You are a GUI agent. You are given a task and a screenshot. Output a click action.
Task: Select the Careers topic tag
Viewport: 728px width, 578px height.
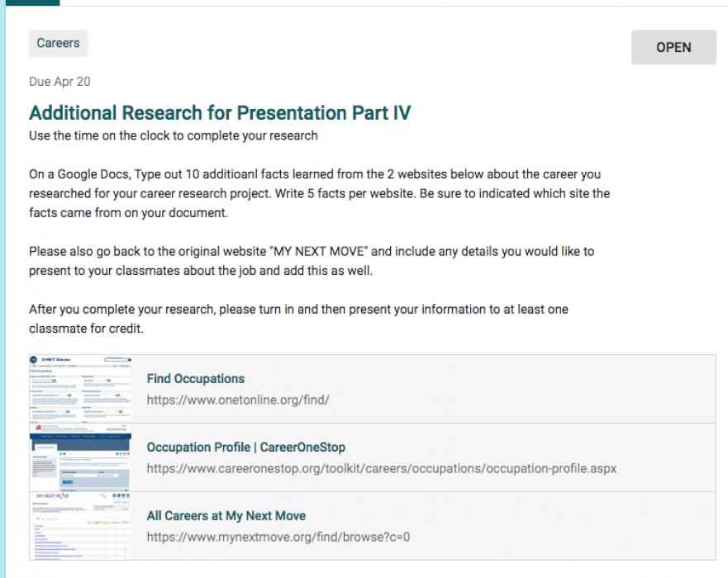click(58, 44)
